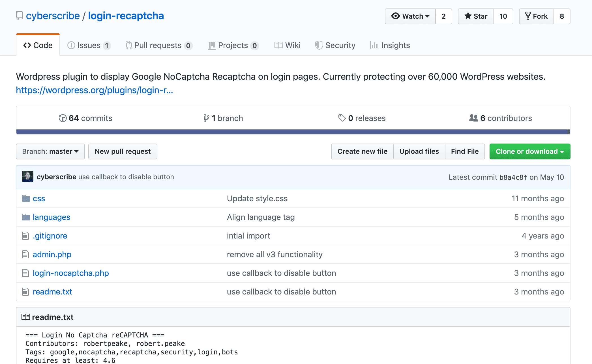Open login-nocaptcha.php file
The image size is (592, 364).
71,273
